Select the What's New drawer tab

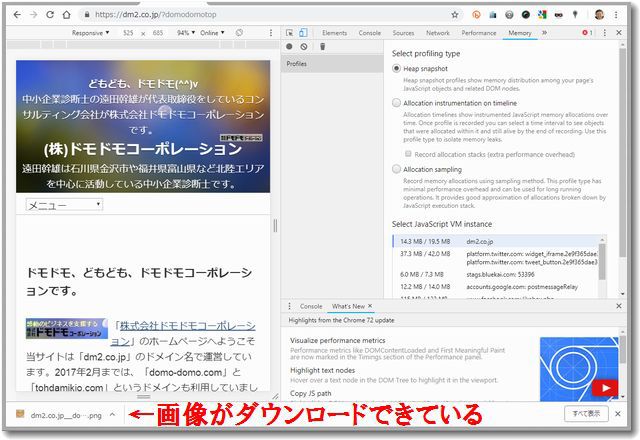tap(348, 306)
